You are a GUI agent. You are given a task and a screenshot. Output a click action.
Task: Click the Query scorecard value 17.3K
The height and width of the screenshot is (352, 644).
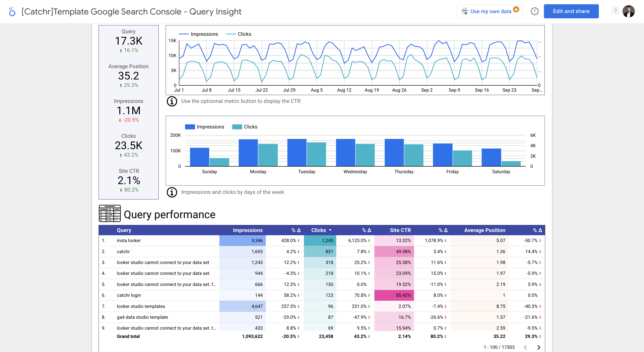(128, 41)
